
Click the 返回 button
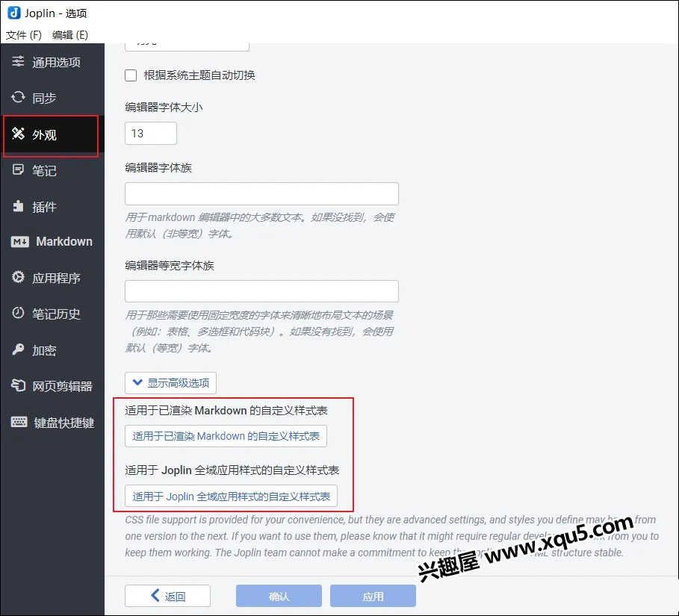(167, 596)
